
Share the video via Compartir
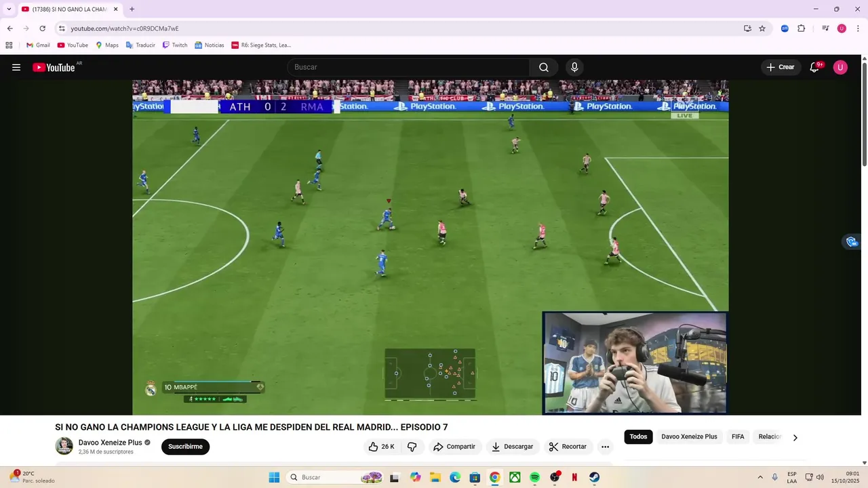coord(454,447)
